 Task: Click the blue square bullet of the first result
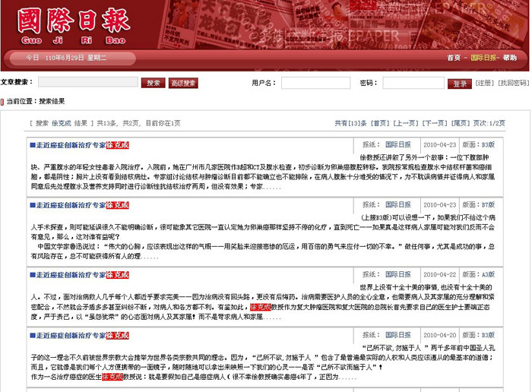click(32, 144)
